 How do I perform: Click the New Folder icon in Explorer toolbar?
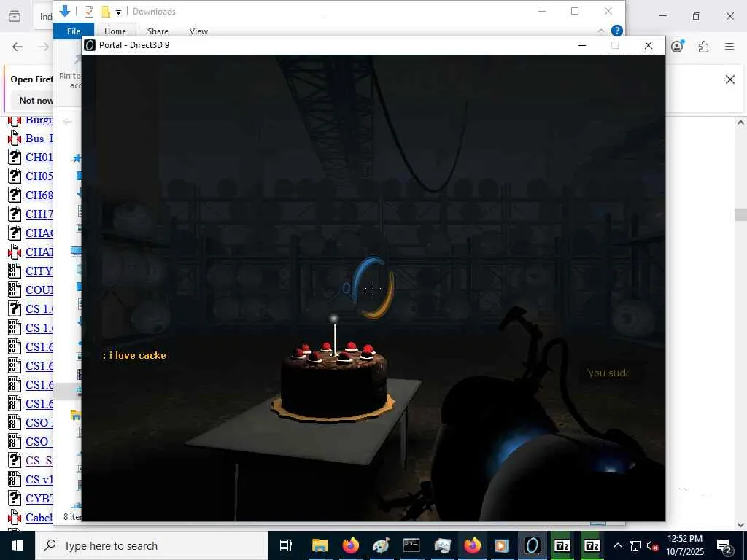[105, 12]
